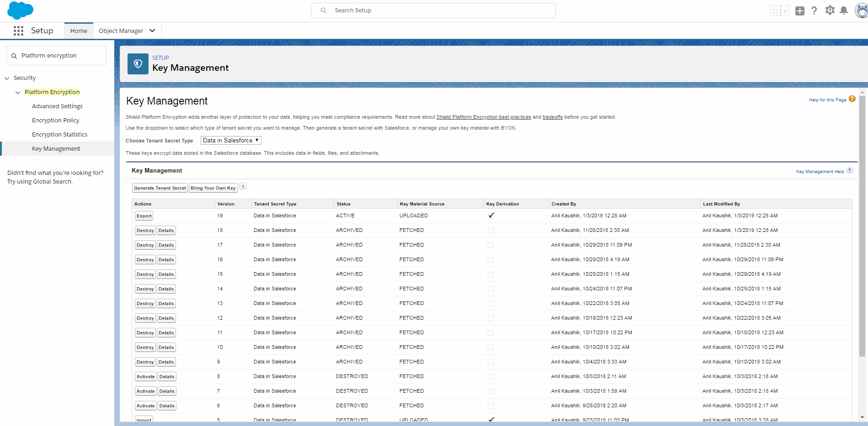Open the Choose Tenant Secret Type dropdown
The image size is (868, 426).
(231, 141)
